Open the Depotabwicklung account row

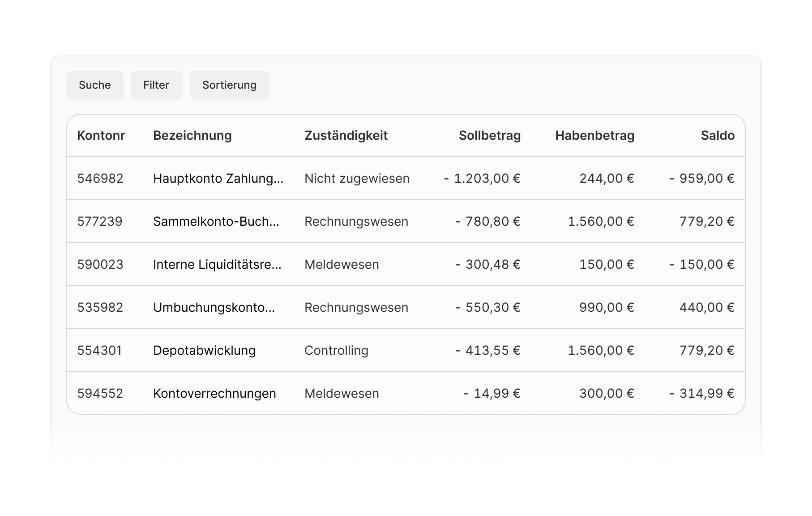(x=406, y=350)
